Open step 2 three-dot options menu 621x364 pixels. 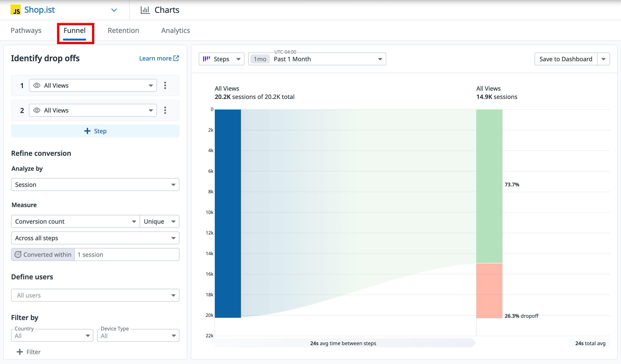click(165, 110)
